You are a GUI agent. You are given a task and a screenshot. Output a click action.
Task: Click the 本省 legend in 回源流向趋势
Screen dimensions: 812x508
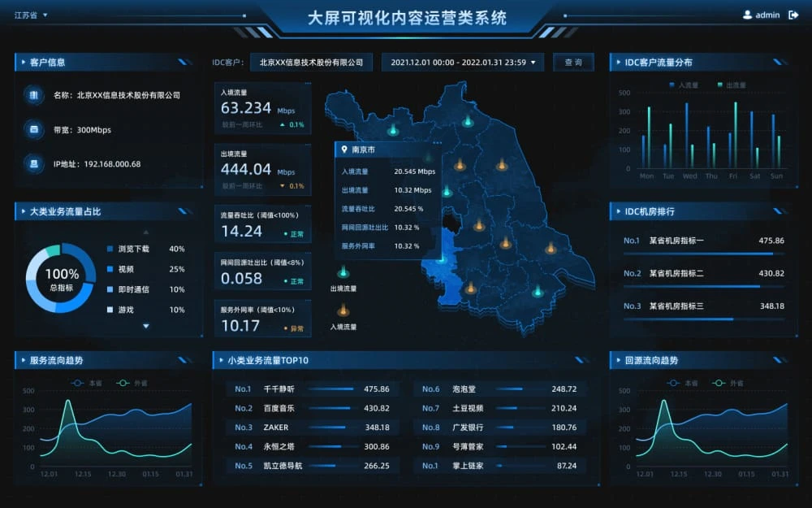[682, 382]
